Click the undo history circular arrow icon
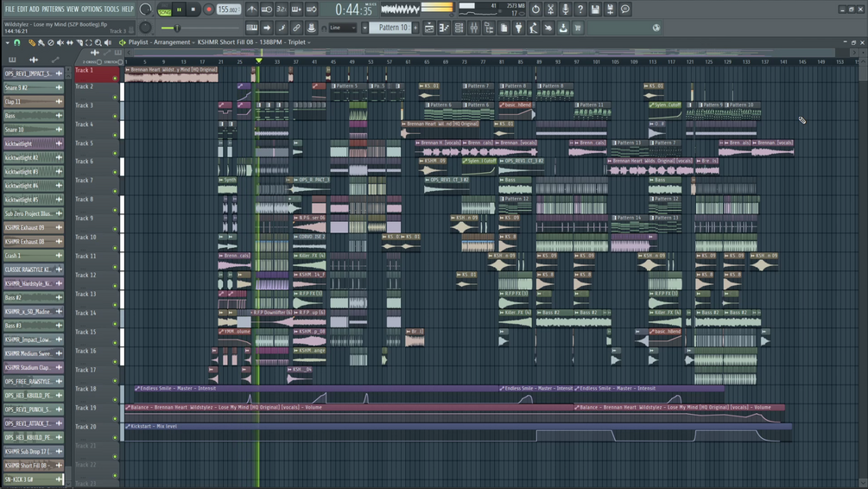The width and height of the screenshot is (868, 489). pyautogui.click(x=535, y=10)
